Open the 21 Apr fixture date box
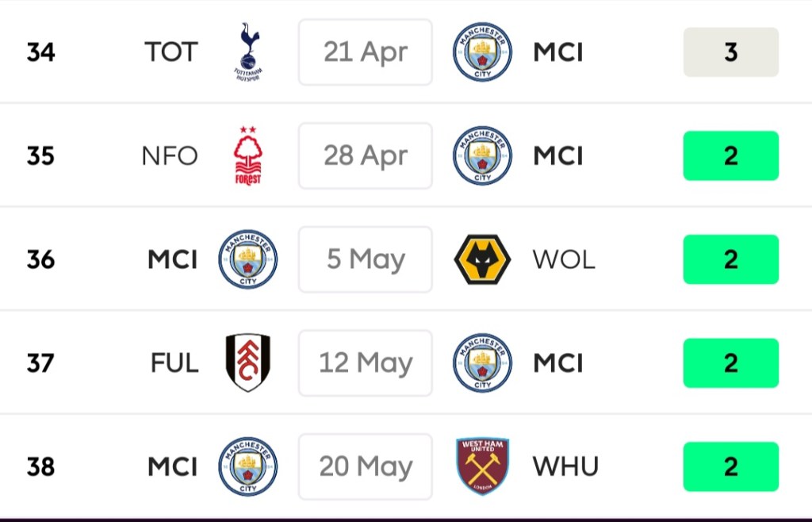The width and height of the screenshot is (812, 522). [x=365, y=52]
